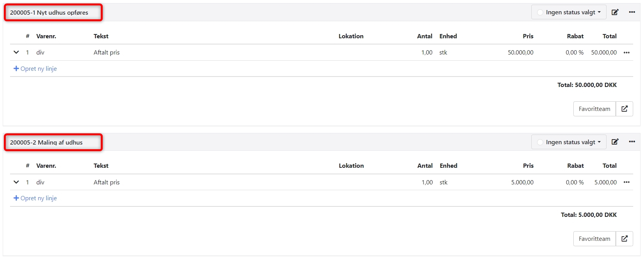
Task: Click Opret ny linje in first section
Action: [35, 69]
